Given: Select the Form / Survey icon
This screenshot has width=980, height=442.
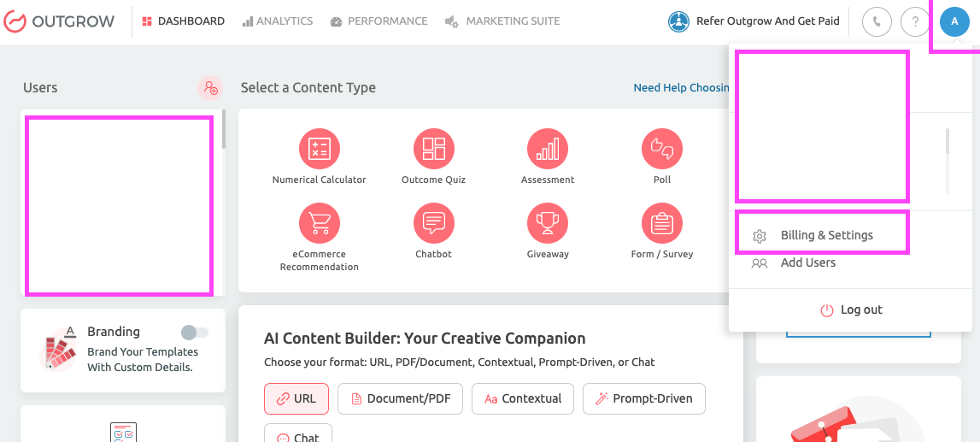Looking at the screenshot, I should 662,223.
